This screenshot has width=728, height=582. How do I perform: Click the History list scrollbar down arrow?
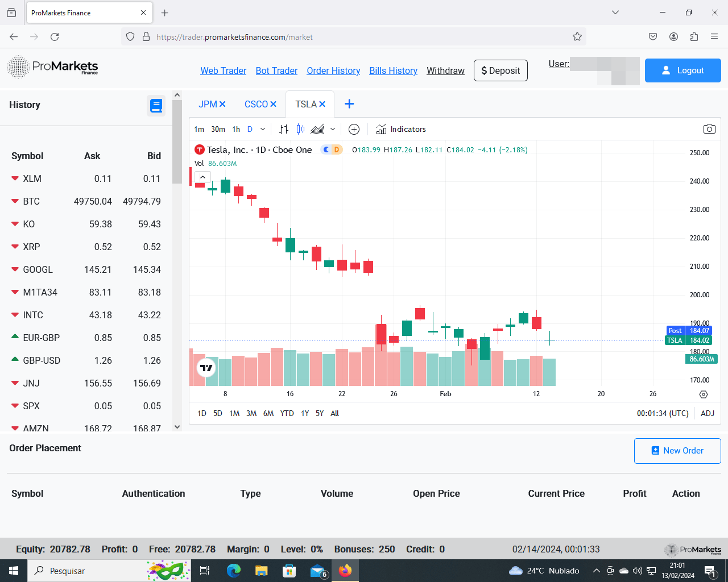click(x=177, y=426)
